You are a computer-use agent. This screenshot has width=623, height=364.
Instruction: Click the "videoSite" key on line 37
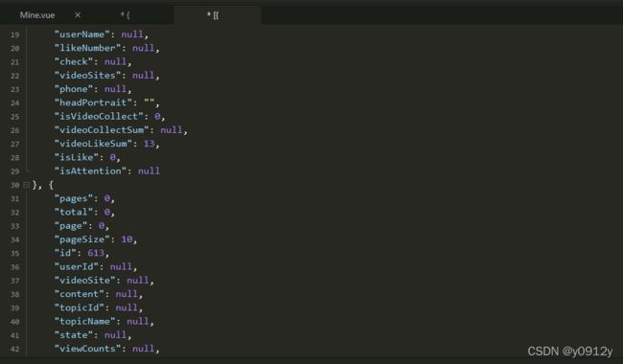(84, 281)
